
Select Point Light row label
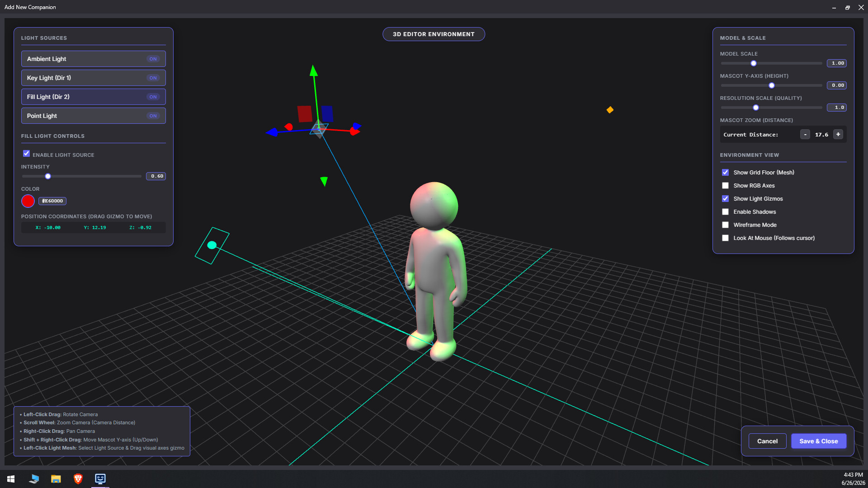[42, 116]
